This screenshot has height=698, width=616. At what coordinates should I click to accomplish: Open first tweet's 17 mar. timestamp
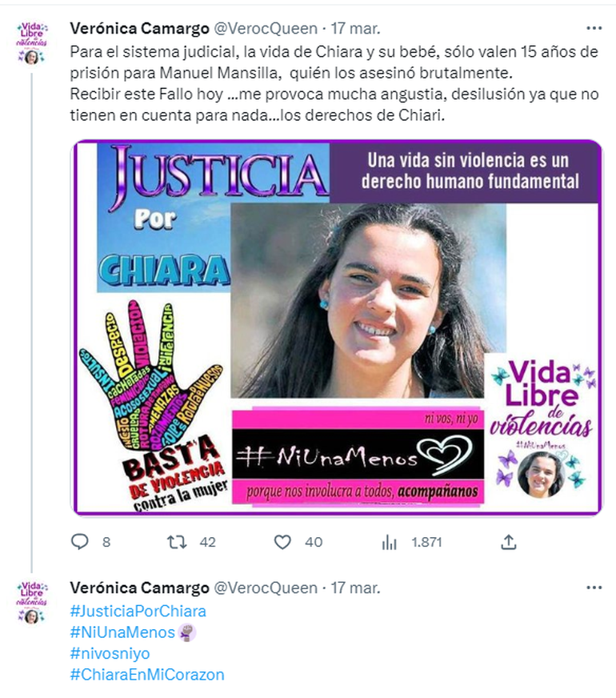coord(355,29)
